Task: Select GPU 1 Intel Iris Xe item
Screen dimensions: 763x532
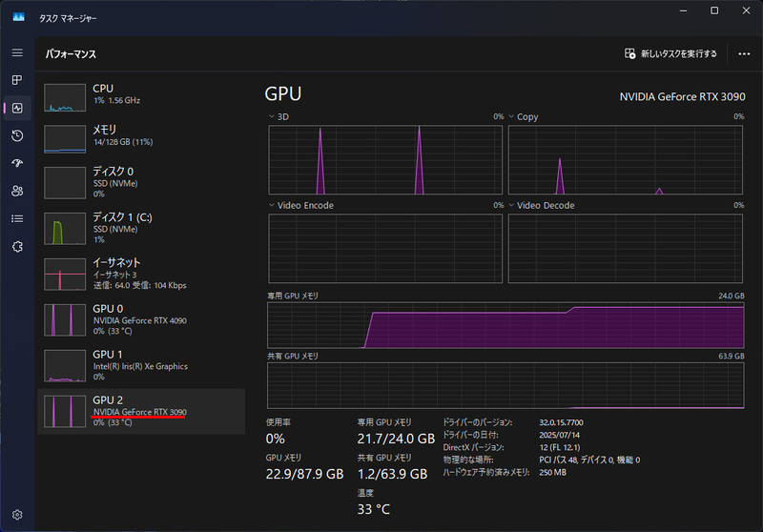Action: 141,365
